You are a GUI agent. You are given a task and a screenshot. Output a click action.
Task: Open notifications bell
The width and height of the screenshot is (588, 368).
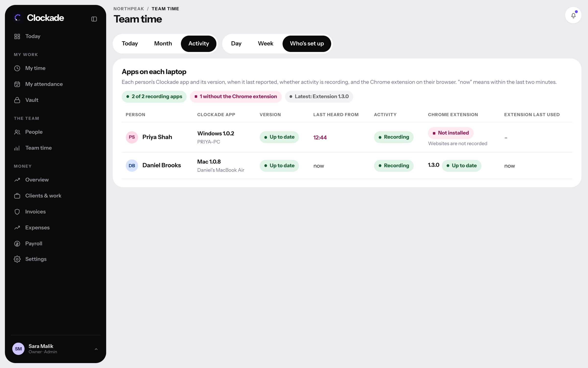(573, 15)
